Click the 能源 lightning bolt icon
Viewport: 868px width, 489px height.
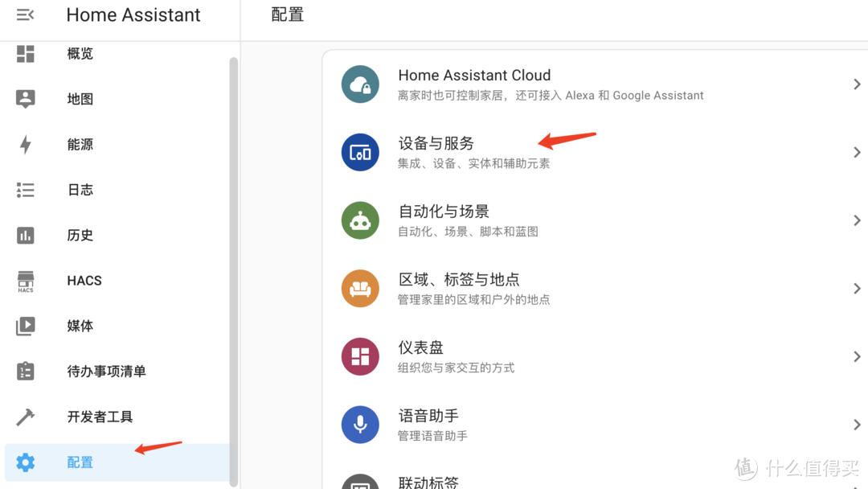(x=25, y=144)
